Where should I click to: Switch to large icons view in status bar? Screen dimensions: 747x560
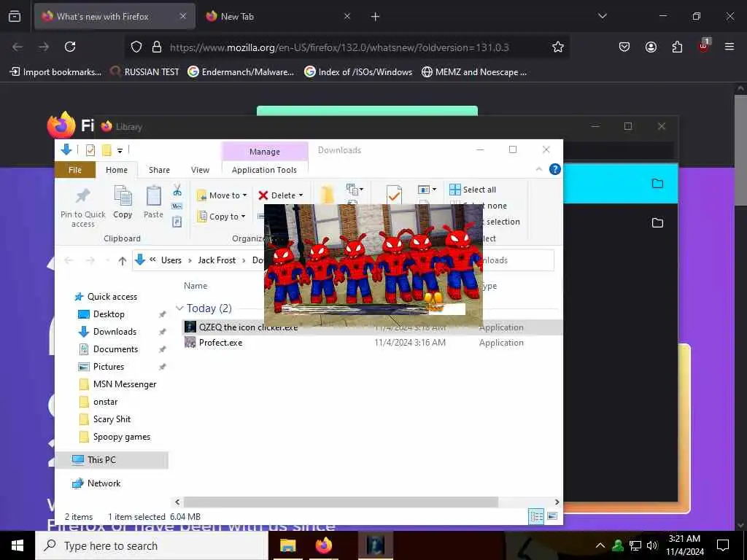pyautogui.click(x=552, y=517)
